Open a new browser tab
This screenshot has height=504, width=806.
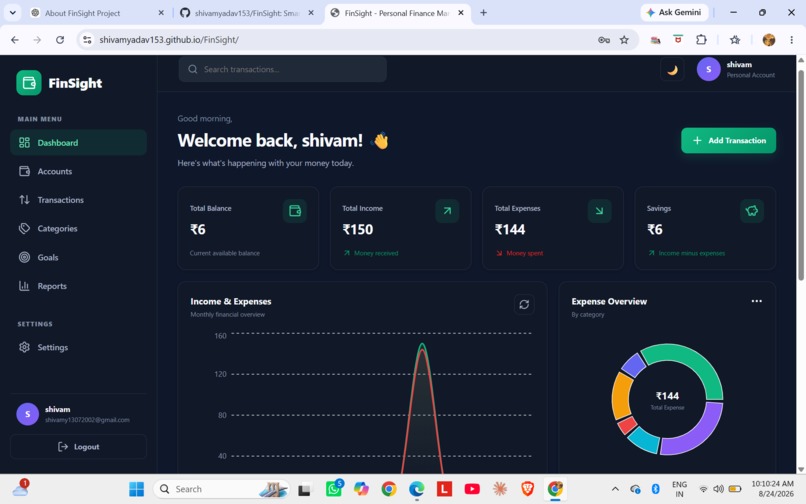[x=483, y=13]
